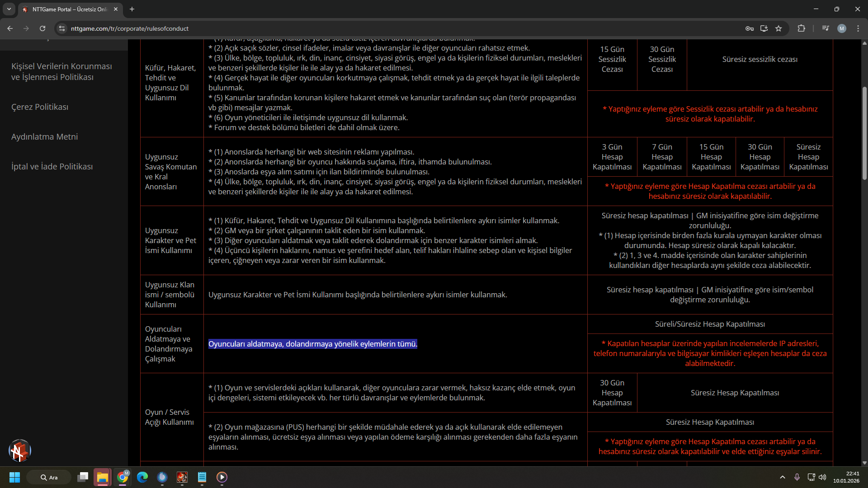Open the Windows Start menu
Image resolution: width=868 pixels, height=488 pixels.
14,477
